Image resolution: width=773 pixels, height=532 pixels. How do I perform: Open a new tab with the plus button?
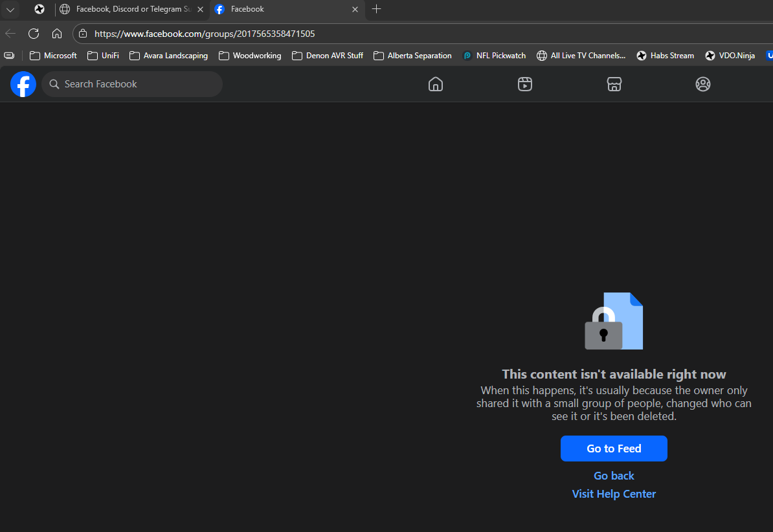[x=376, y=9]
